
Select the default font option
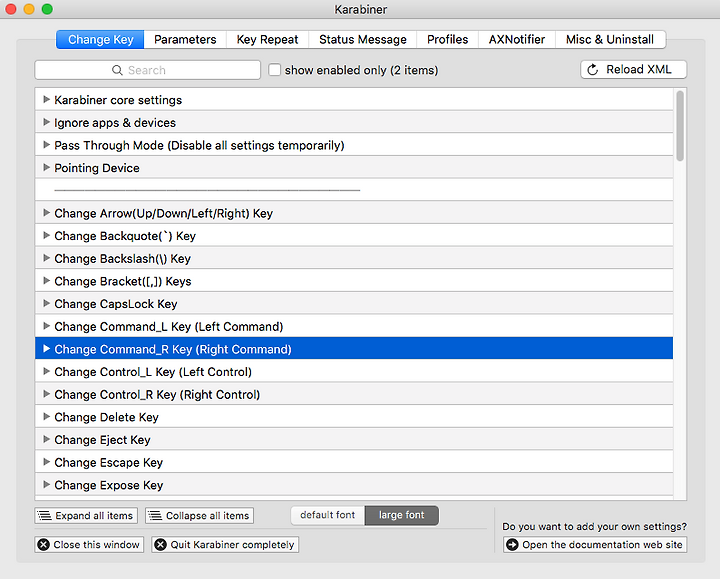(x=328, y=515)
